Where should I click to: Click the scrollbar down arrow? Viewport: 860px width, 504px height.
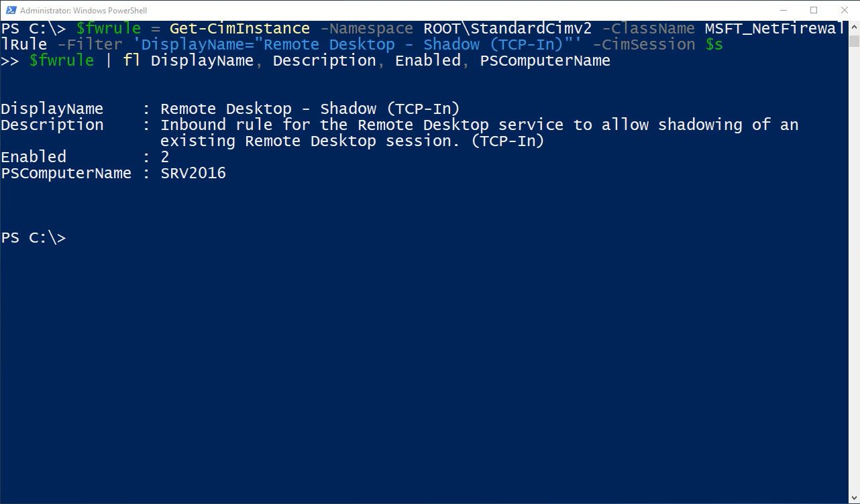[854, 498]
